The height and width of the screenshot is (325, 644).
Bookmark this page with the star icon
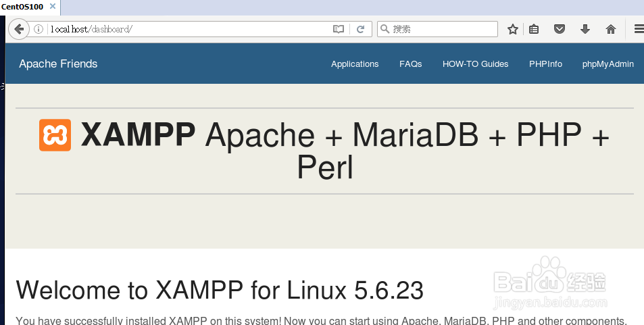click(x=513, y=29)
